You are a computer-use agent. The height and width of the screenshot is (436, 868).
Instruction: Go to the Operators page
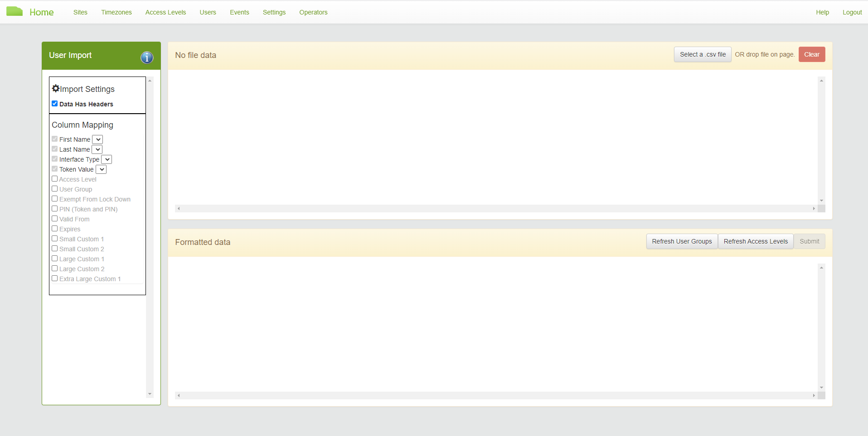pyautogui.click(x=313, y=12)
